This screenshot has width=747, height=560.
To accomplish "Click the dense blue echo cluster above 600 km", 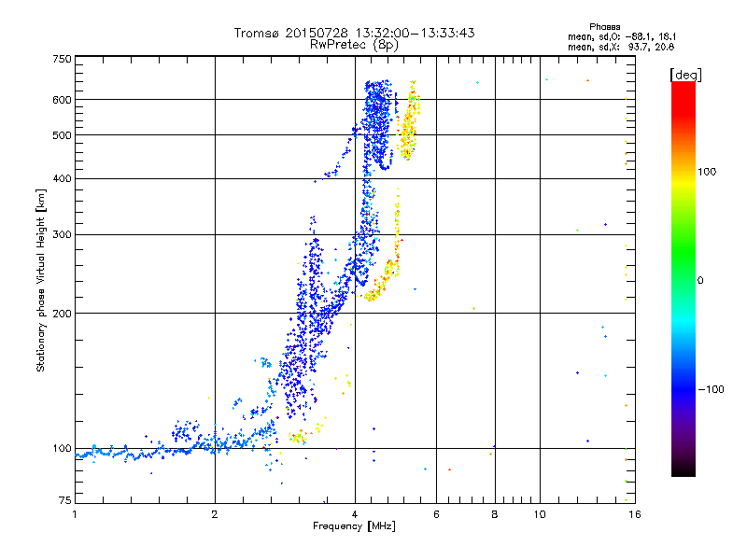I will (377, 90).
